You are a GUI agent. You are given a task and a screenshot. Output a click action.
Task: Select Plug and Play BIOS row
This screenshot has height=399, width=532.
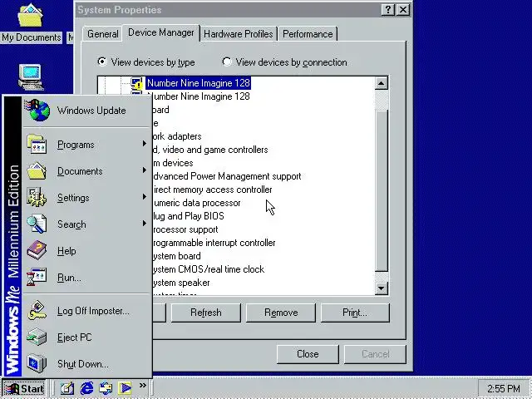(x=188, y=216)
